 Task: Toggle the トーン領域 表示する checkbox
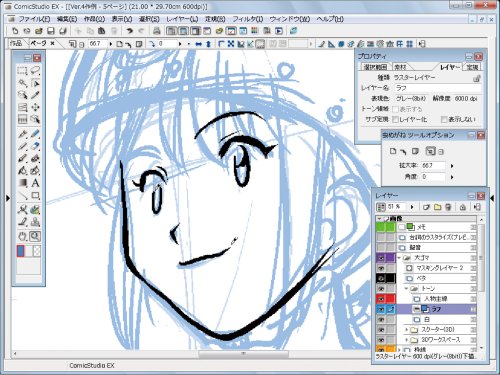[396, 109]
